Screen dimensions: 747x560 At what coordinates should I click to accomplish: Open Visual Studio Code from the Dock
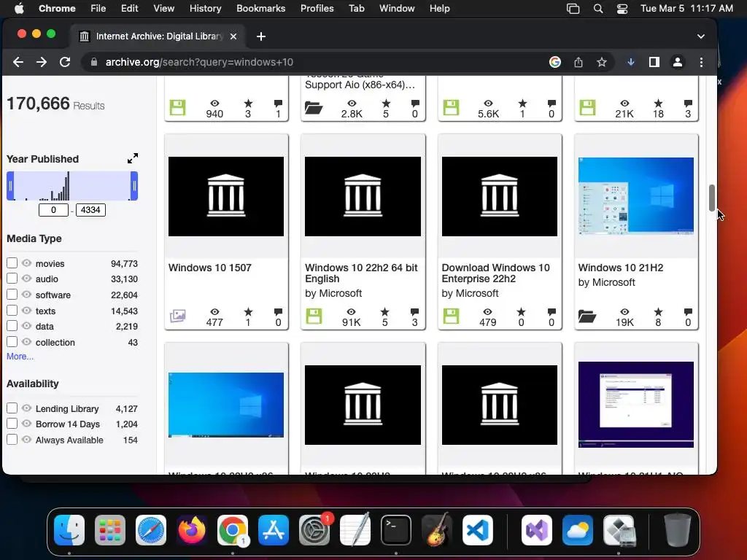click(477, 530)
